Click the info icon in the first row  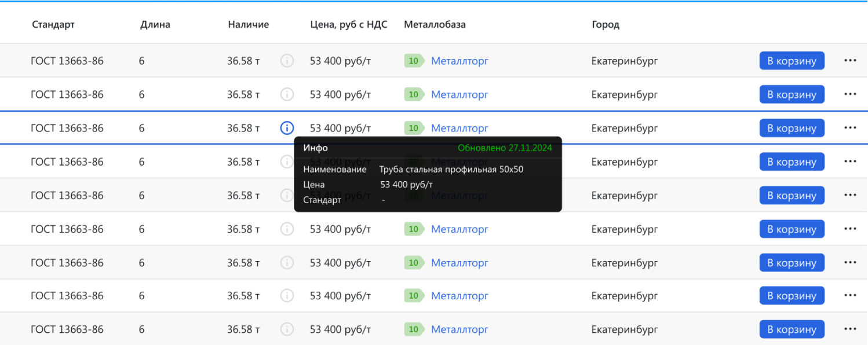pos(287,61)
